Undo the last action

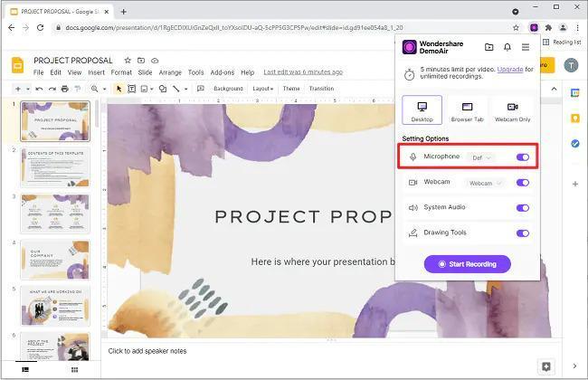pos(39,89)
